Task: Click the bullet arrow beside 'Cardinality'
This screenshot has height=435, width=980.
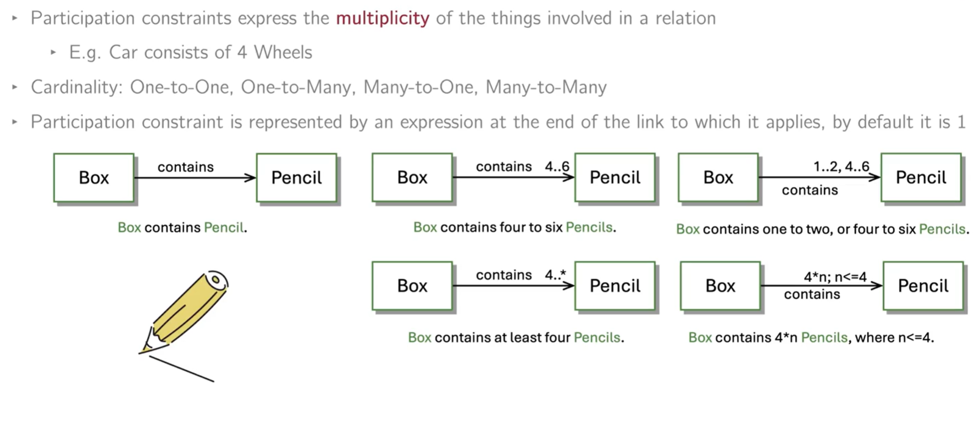Action: (x=15, y=87)
